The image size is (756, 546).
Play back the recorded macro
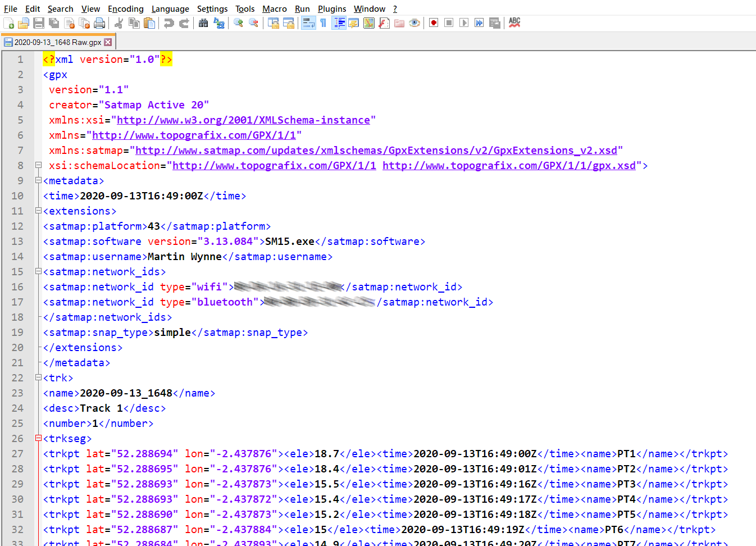tap(464, 23)
